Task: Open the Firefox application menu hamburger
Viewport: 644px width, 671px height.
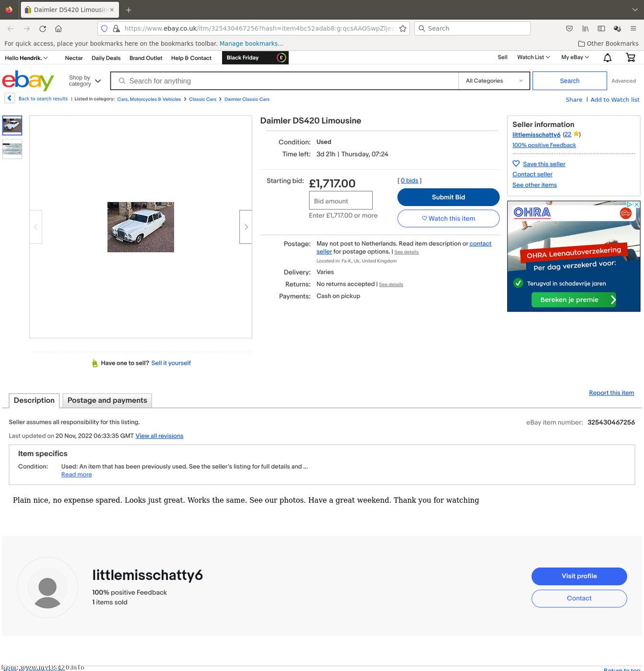Action: click(x=633, y=29)
